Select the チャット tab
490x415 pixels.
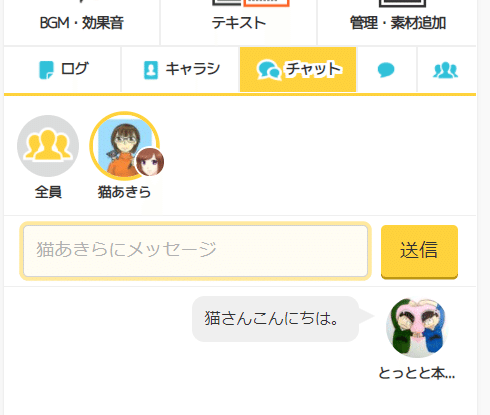coord(298,69)
